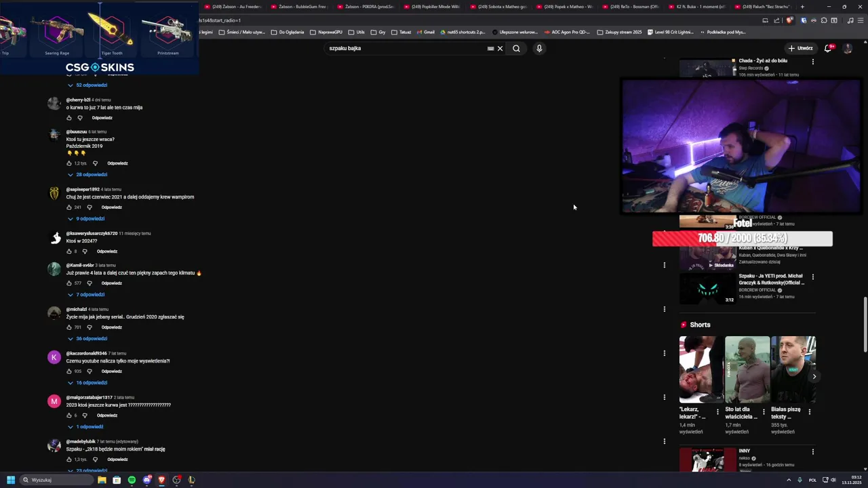Image resolution: width=868 pixels, height=488 pixels.
Task: Expand the 7 odpowiedzi replies
Action: tap(86, 295)
